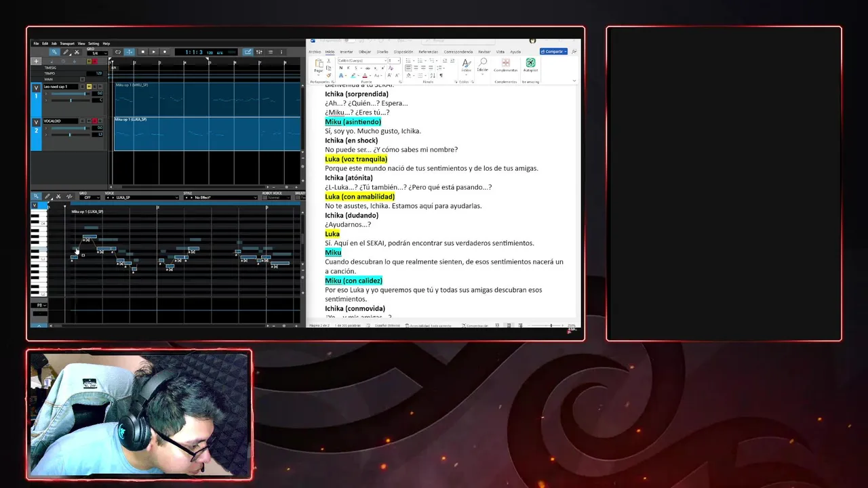Toggle the MAIN track checkbox

tap(83, 79)
